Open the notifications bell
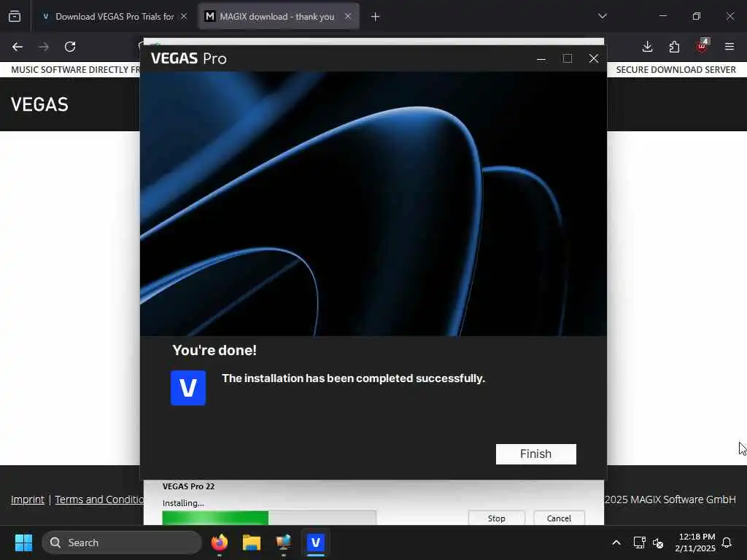Screen dimensions: 747x560 tap(727, 542)
